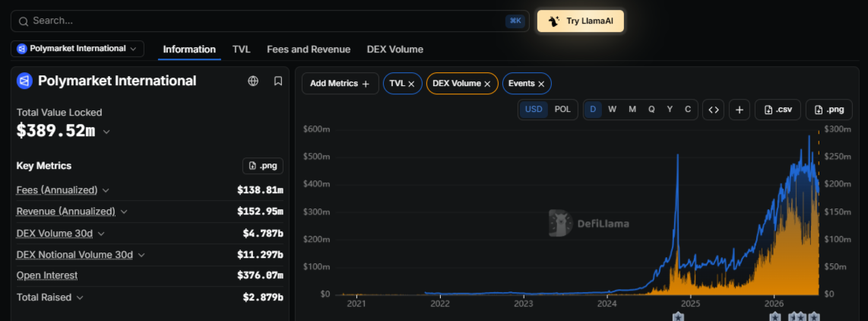Click the Try LlamaAI button
The height and width of the screenshot is (321, 868).
click(581, 21)
